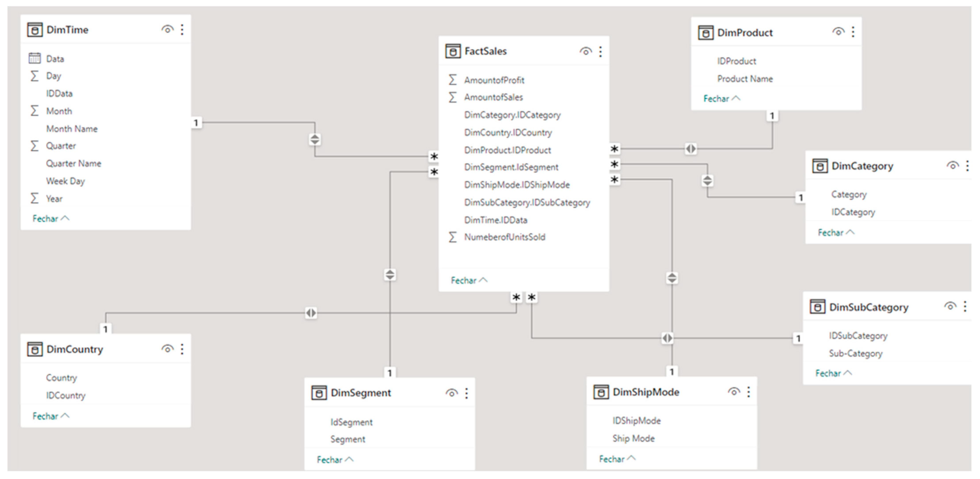Click filter direction icon on DimCountry relationship line
Screen dimensions: 980x479
[x=311, y=313]
